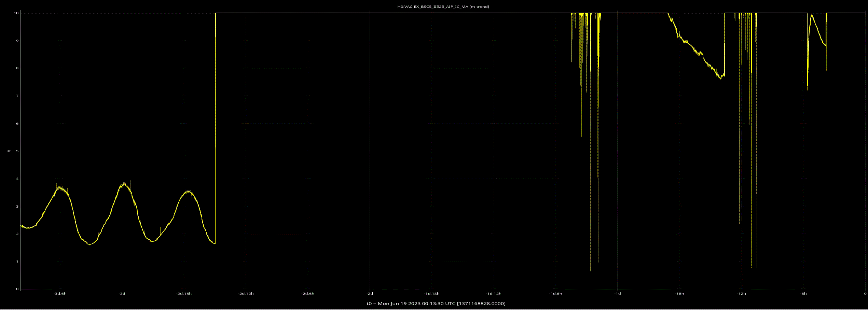This screenshot has width=868, height=310.
Task: Click the -3d,6h tick label on the time axis
Action: pos(60,294)
